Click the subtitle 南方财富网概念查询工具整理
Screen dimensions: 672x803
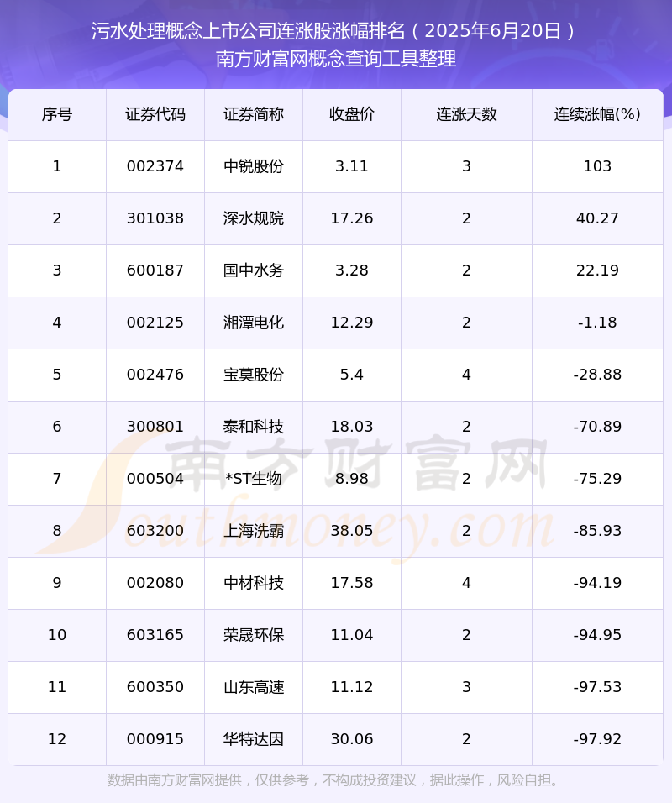[x=335, y=59]
